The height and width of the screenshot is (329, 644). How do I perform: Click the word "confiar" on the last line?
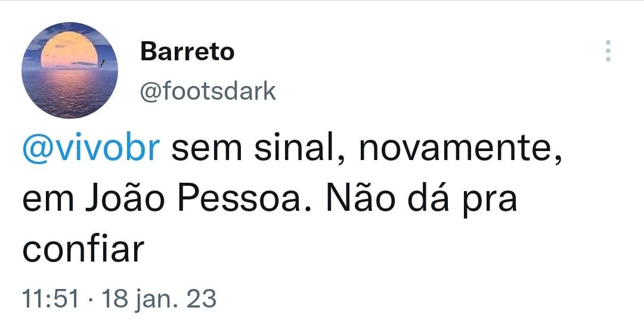83,248
